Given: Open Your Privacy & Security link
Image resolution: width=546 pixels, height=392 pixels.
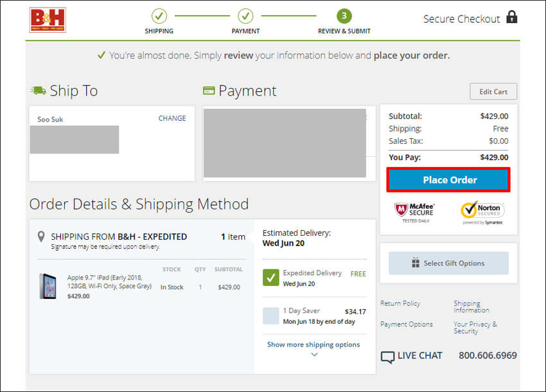Looking at the screenshot, I should 475,328.
